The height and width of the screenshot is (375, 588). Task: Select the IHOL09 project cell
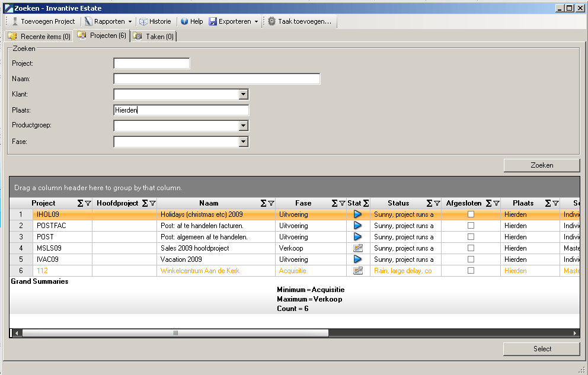click(63, 214)
